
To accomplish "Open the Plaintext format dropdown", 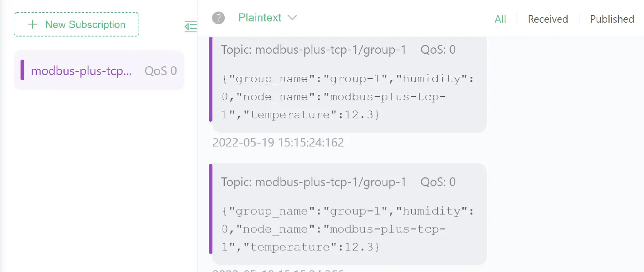I will pyautogui.click(x=260, y=18).
